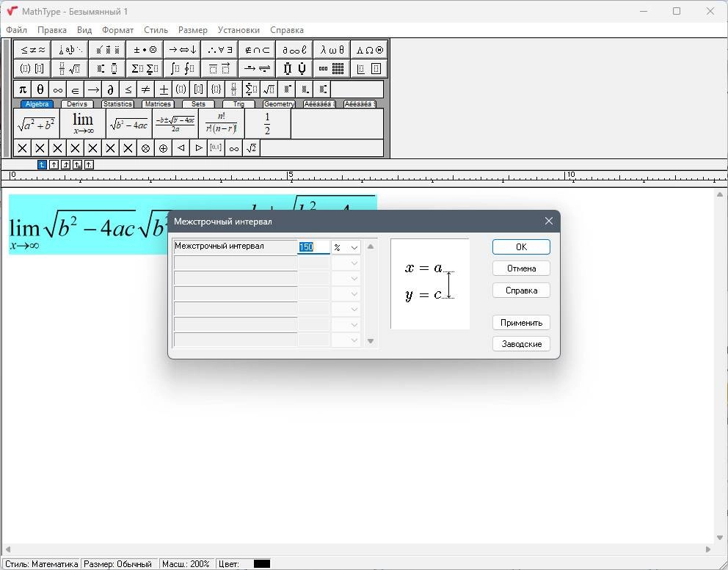728x570 pixels.
Task: Insert the circled plus symbol
Action: pyautogui.click(x=163, y=148)
